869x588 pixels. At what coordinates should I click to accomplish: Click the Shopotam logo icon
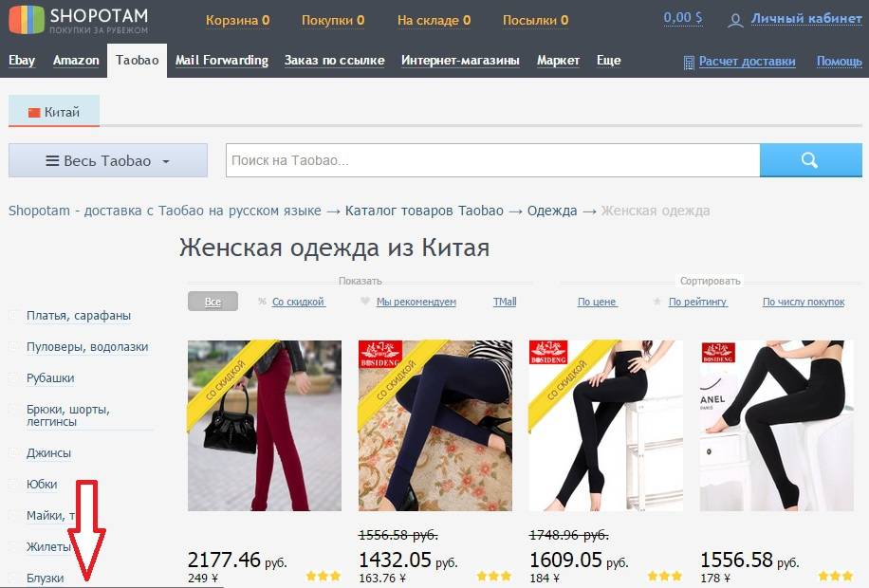[x=27, y=19]
